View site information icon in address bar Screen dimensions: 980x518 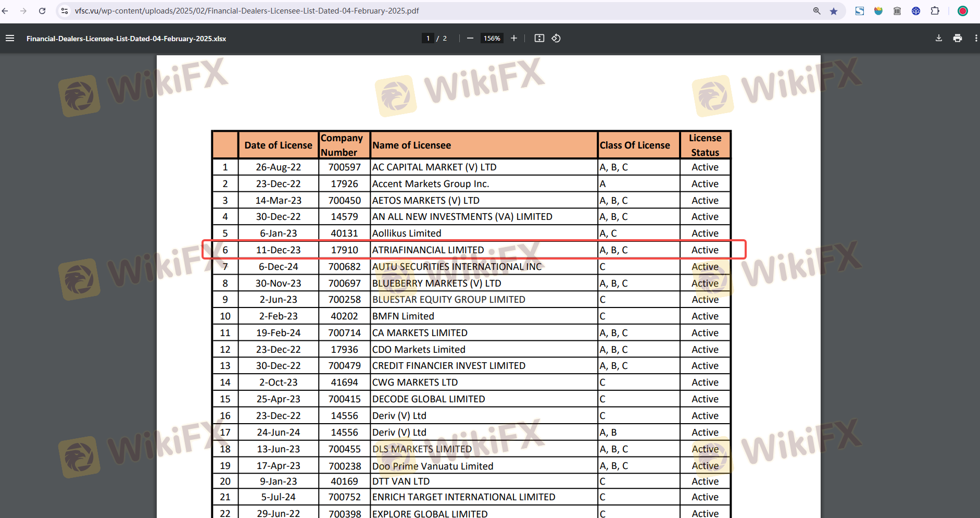[x=65, y=11]
